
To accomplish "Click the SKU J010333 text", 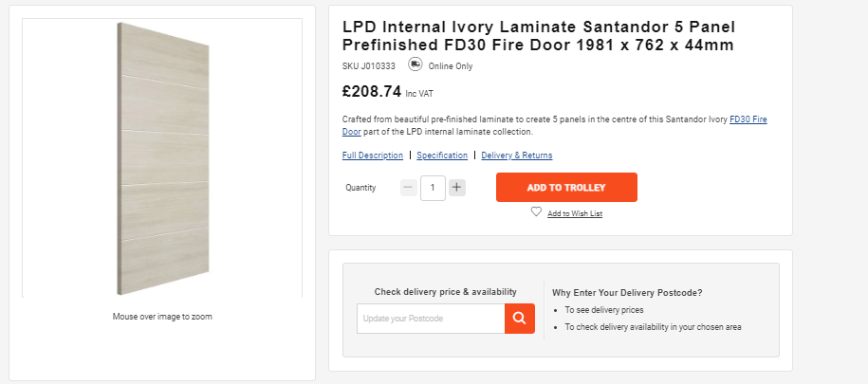I will [x=369, y=66].
